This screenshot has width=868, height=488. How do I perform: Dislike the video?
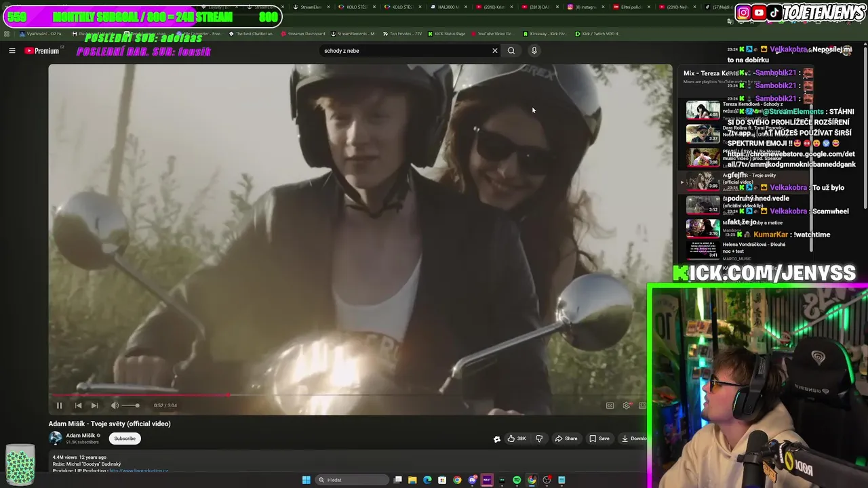(x=539, y=439)
